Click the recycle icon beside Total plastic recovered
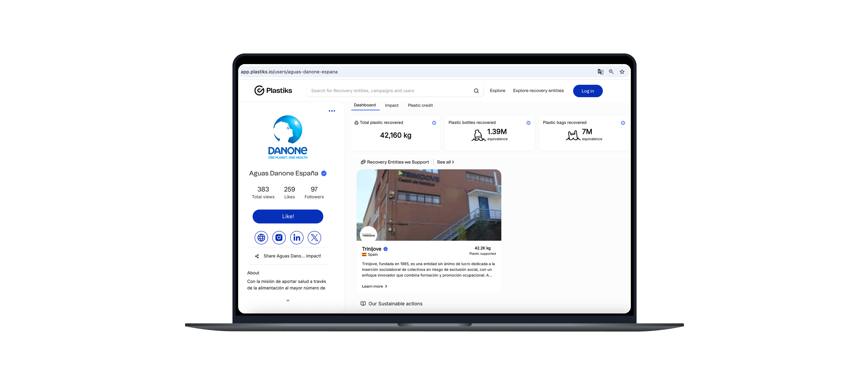 tap(357, 123)
